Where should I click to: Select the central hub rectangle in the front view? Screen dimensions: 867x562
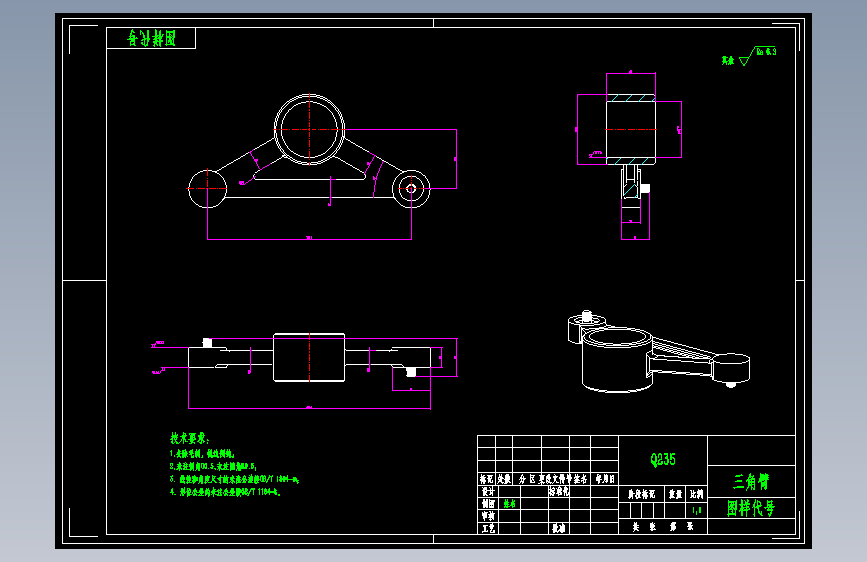(309, 357)
